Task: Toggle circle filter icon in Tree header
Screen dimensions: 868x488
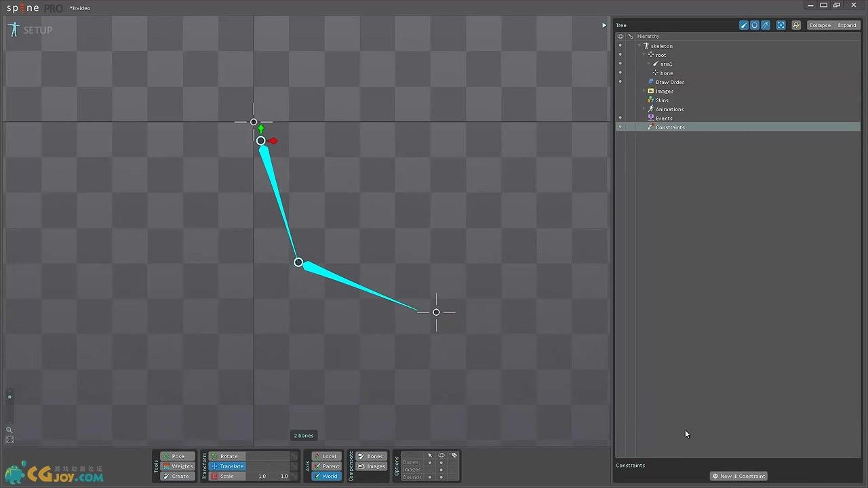Action: [755, 25]
